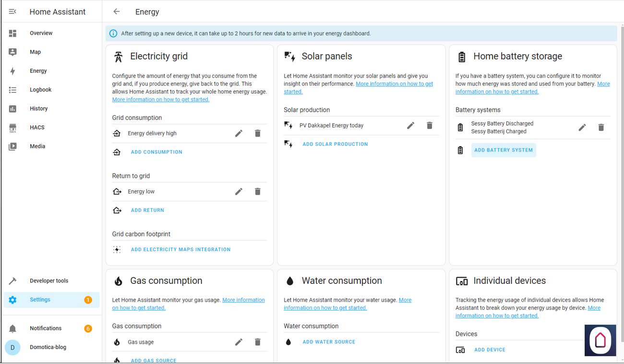Add Electricity Maps integration
Image resolution: width=624 pixels, height=364 pixels.
coord(180,250)
